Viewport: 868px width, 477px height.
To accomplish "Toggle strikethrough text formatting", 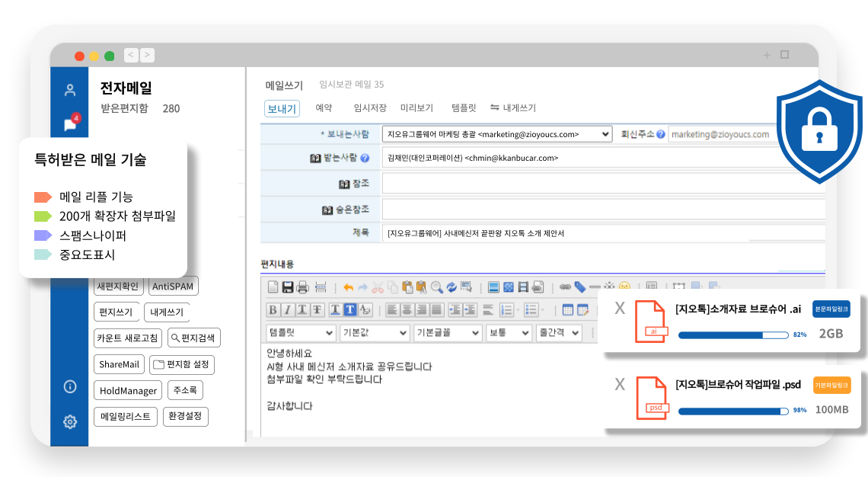I will 317,309.
